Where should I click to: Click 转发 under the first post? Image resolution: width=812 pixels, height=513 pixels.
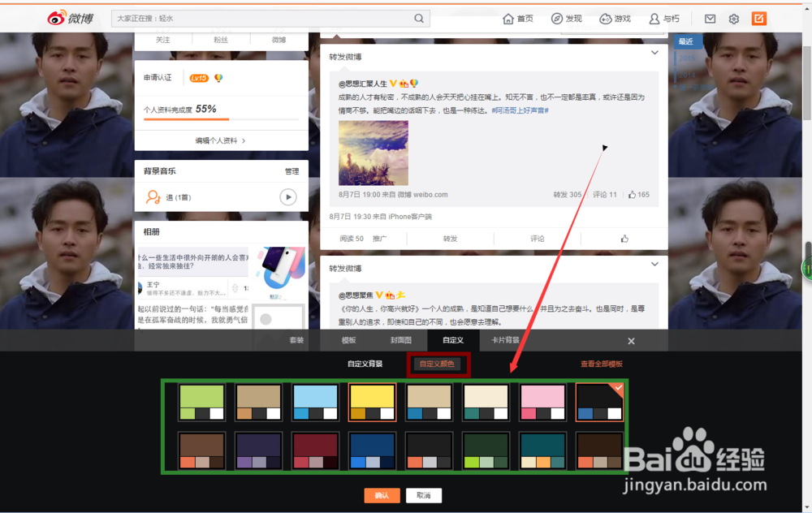(450, 239)
